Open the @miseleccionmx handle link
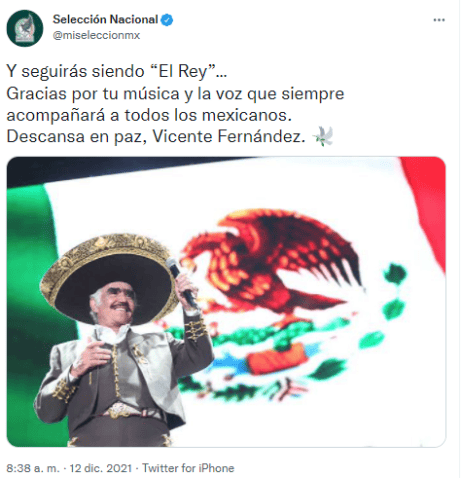Image resolution: width=462 pixels, height=478 pixels. 96,35
